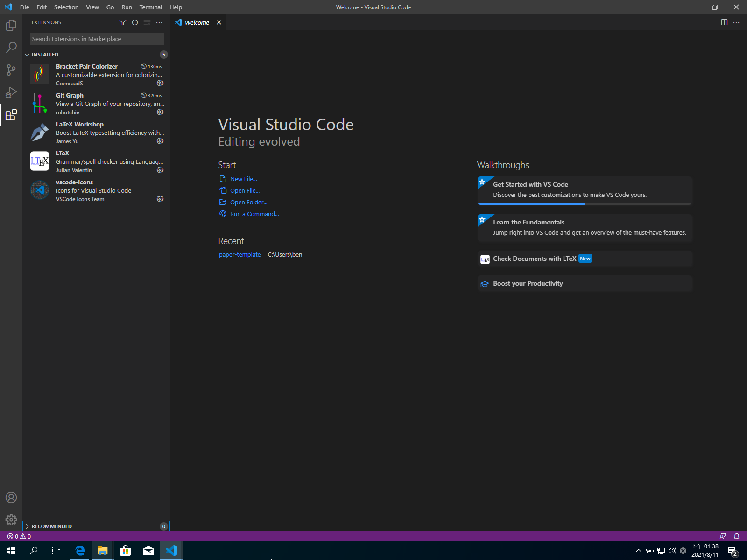Refresh the extensions list
Viewport: 747px width, 560px height.
point(135,22)
